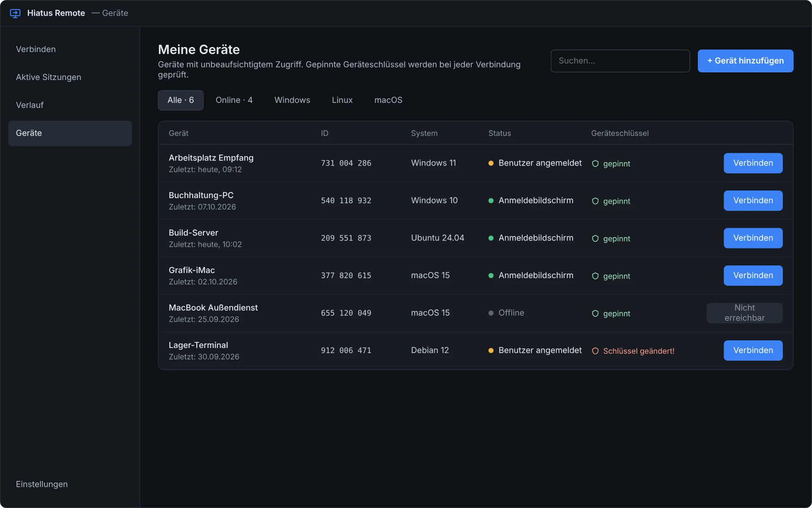The image size is (812, 508).
Task: Click the Grafik-iMac device name
Action: point(192,270)
